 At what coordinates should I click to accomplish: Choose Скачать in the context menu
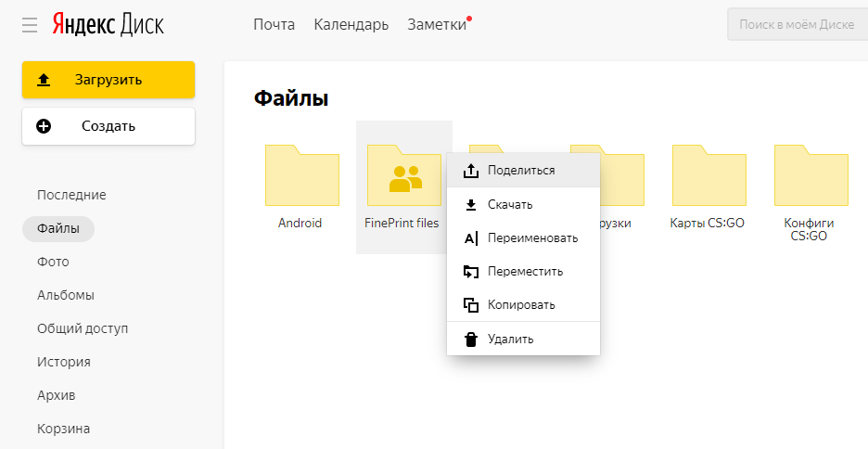click(x=523, y=205)
